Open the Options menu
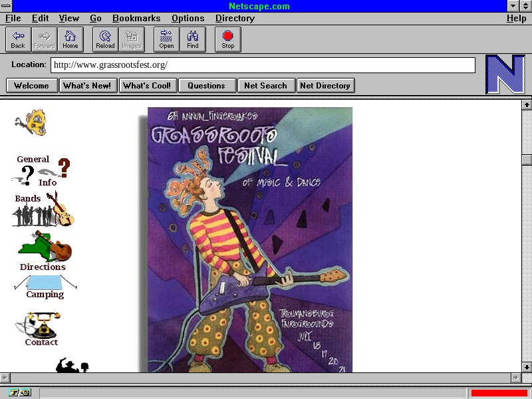 188,19
